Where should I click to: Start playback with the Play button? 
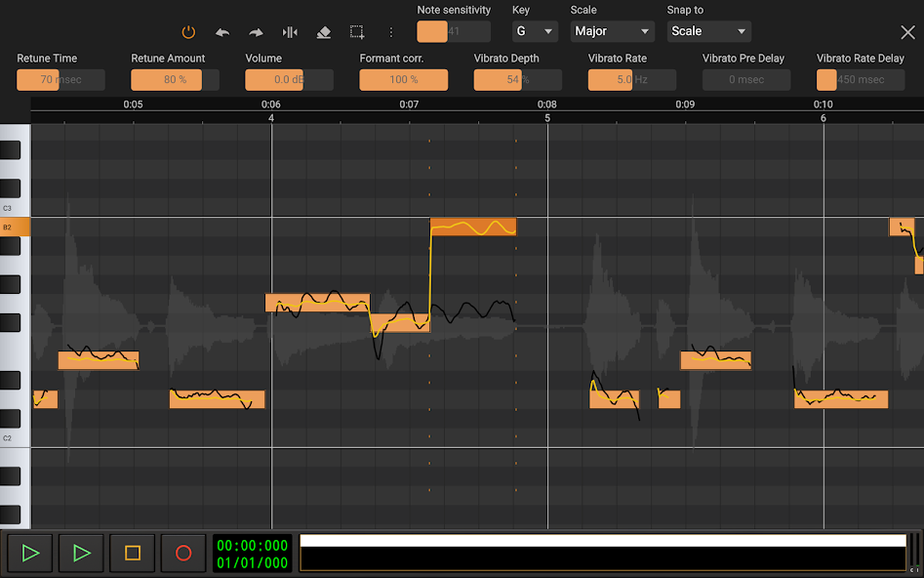coord(30,553)
